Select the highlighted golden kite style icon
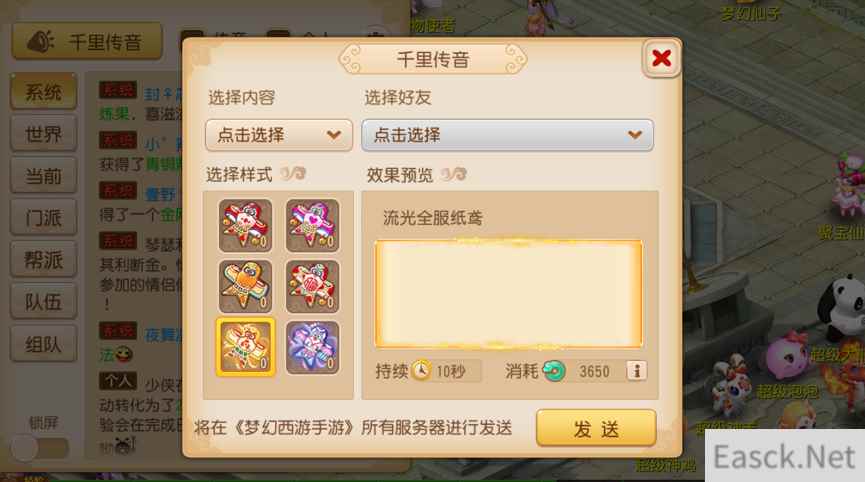 245,347
